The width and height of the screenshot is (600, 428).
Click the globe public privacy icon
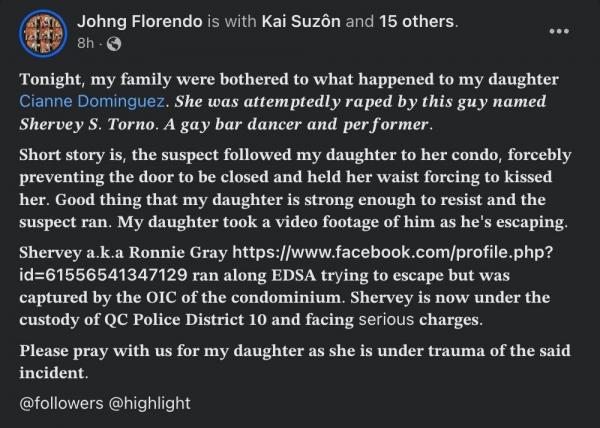click(113, 43)
